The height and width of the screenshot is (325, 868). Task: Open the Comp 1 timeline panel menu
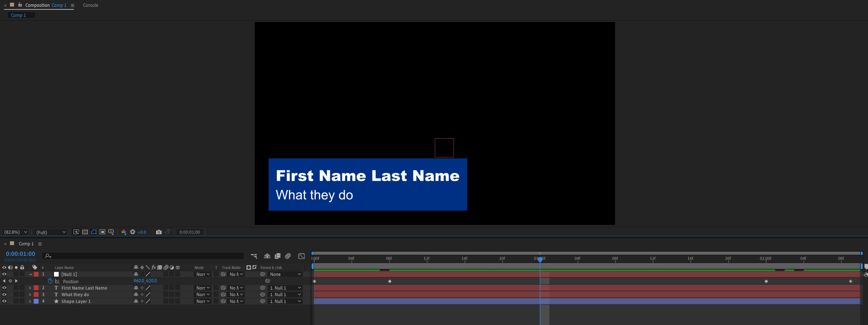tap(40, 244)
